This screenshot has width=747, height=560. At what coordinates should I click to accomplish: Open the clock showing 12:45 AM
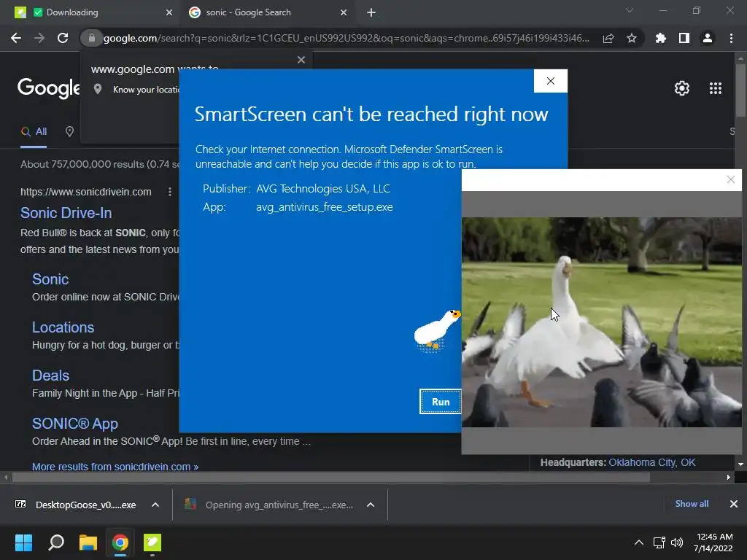(713, 542)
